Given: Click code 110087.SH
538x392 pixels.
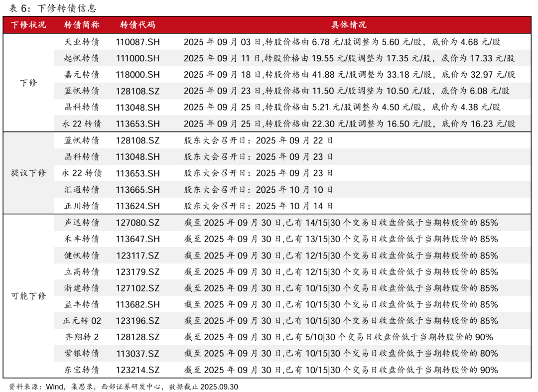Looking at the screenshot, I should pos(137,42).
